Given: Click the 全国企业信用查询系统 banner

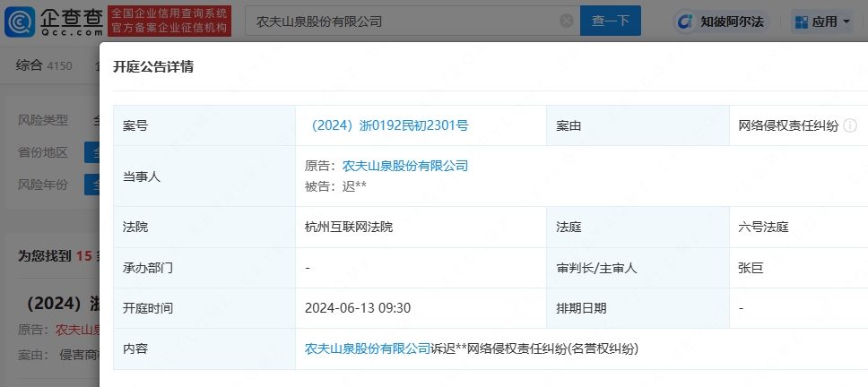Looking at the screenshot, I should 169,21.
